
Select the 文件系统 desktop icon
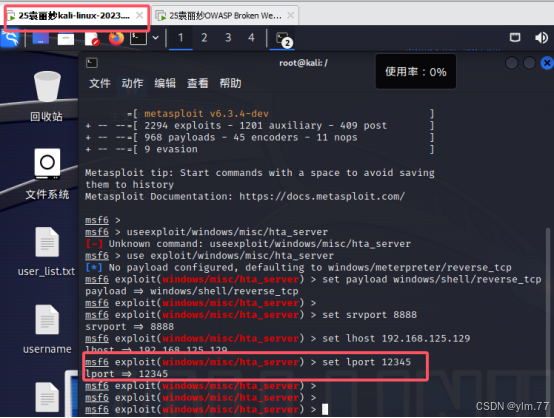47,174
